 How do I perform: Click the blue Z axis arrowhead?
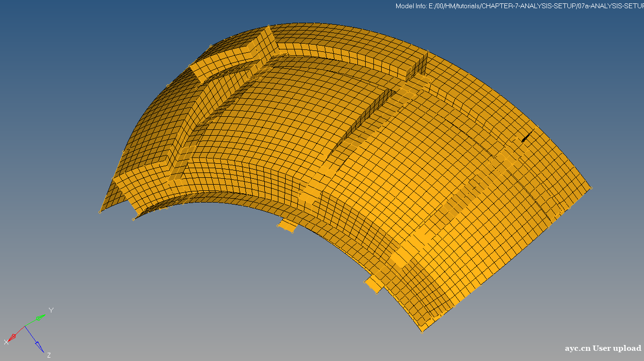click(x=39, y=347)
